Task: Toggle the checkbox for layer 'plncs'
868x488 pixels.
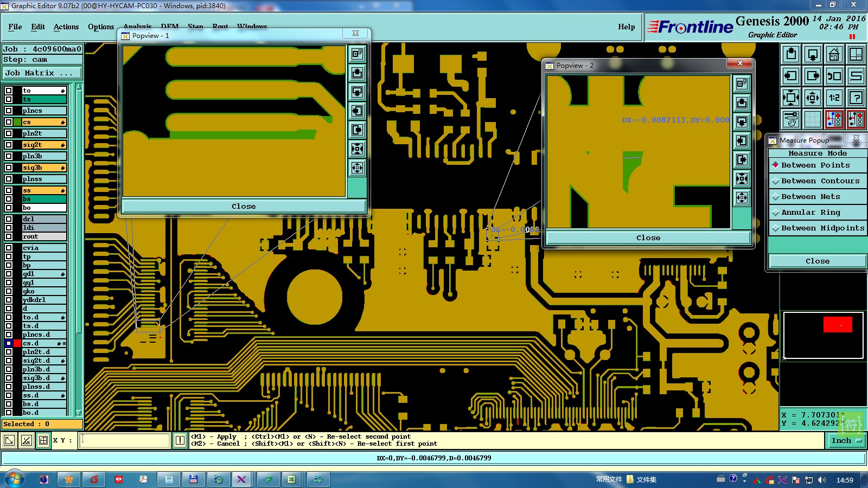Action: tap(9, 111)
